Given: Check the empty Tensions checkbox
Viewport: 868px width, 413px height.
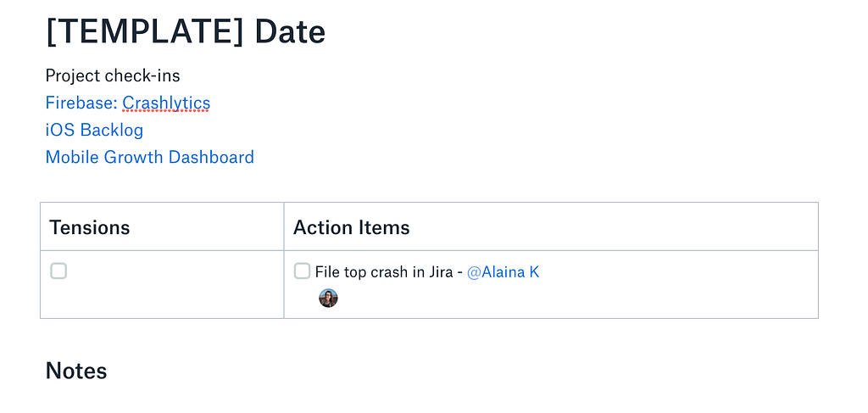Looking at the screenshot, I should click(58, 271).
